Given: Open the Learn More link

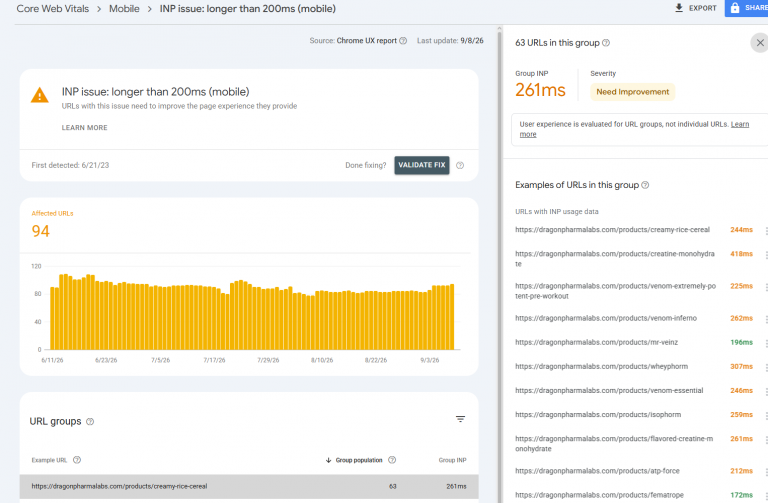Looking at the screenshot, I should coord(84,127).
